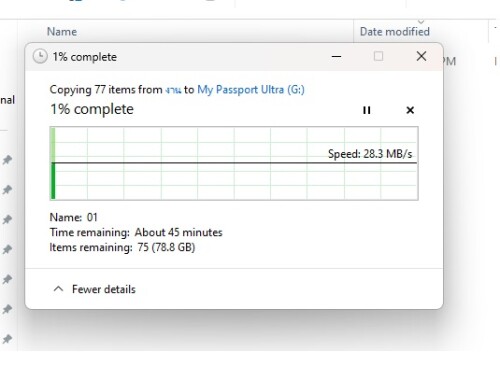Cancel the copy using the small X beside pause
The height and width of the screenshot is (380, 500).
click(x=410, y=110)
